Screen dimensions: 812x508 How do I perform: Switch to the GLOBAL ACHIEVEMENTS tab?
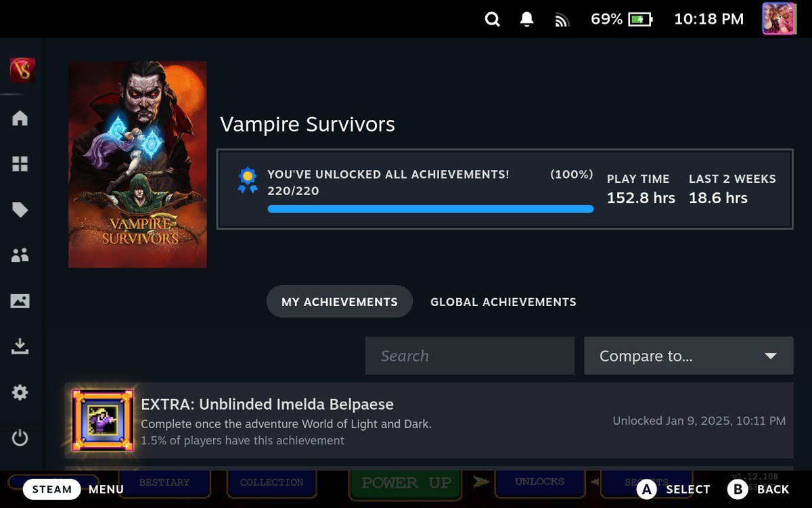(503, 301)
